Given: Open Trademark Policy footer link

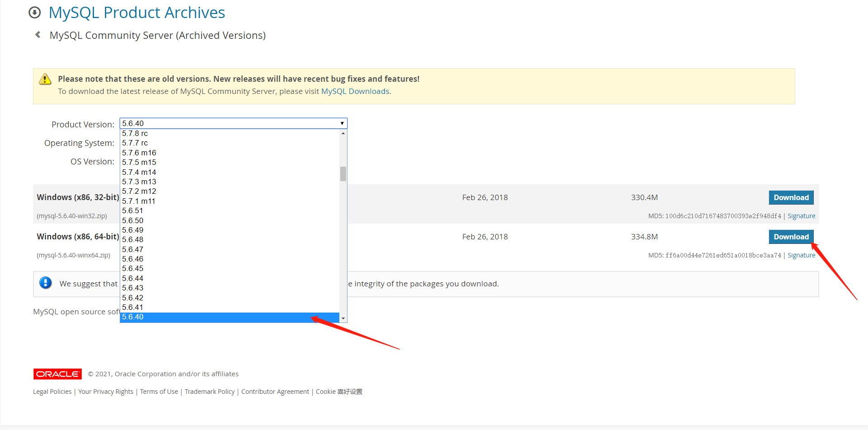Looking at the screenshot, I should point(210,392).
